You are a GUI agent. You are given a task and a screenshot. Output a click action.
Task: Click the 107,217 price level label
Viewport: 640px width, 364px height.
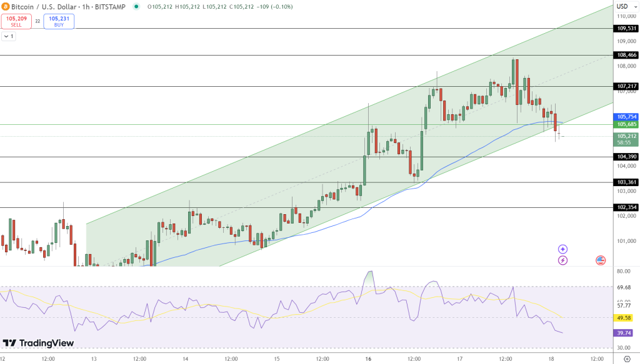pos(627,86)
